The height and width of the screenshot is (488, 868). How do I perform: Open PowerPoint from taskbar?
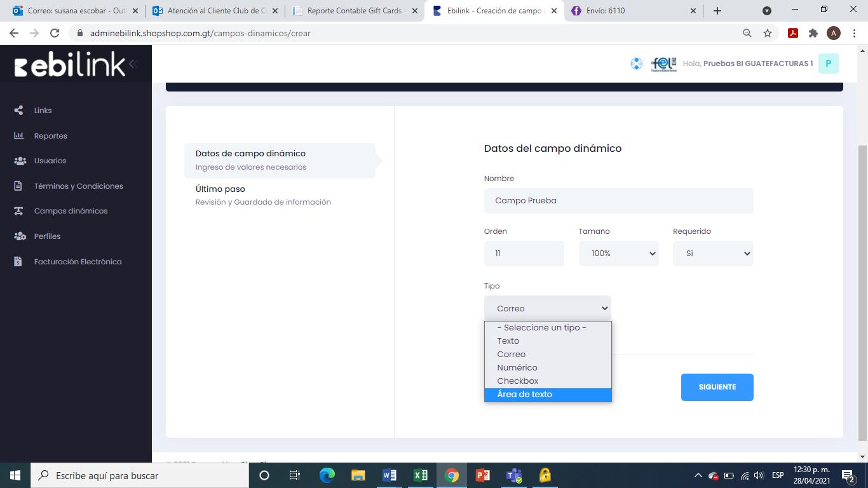483,475
